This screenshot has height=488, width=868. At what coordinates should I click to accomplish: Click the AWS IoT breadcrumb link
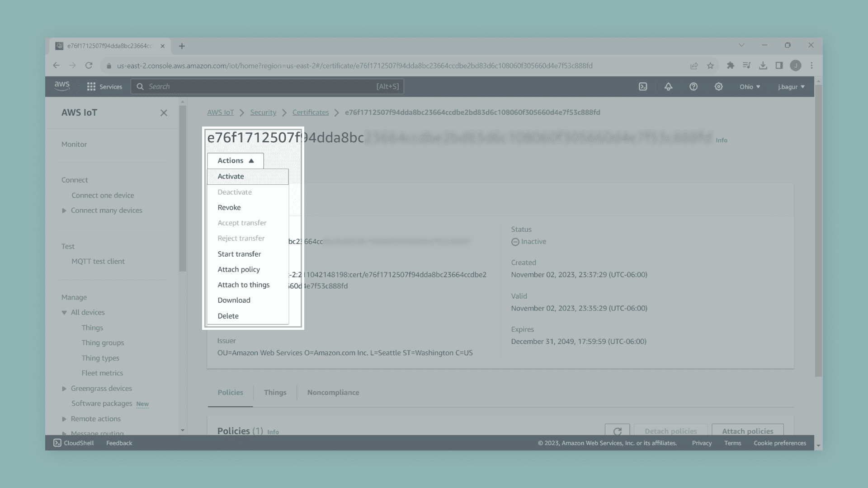point(221,113)
